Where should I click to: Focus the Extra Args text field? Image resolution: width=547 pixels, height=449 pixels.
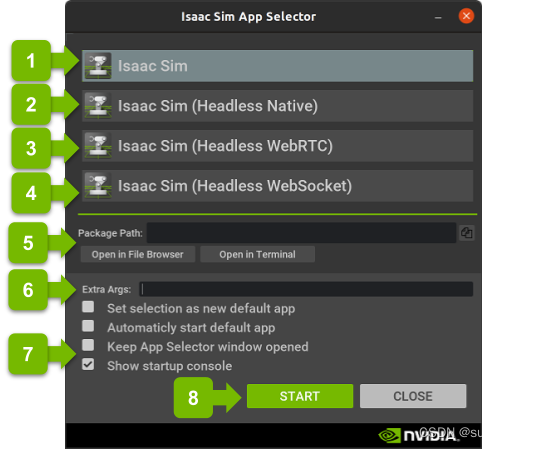(306, 289)
